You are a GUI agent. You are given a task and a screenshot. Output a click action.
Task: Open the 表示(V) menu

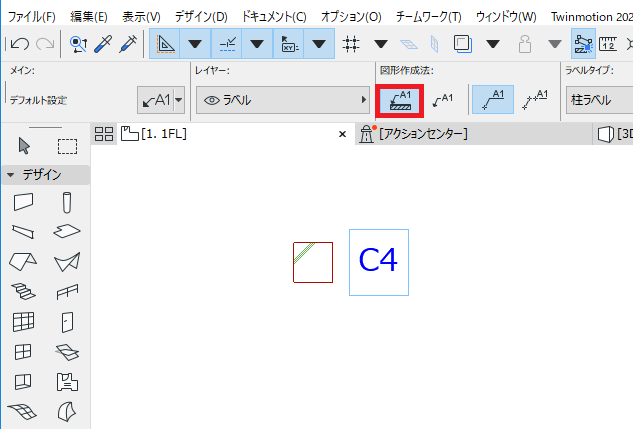(x=141, y=17)
